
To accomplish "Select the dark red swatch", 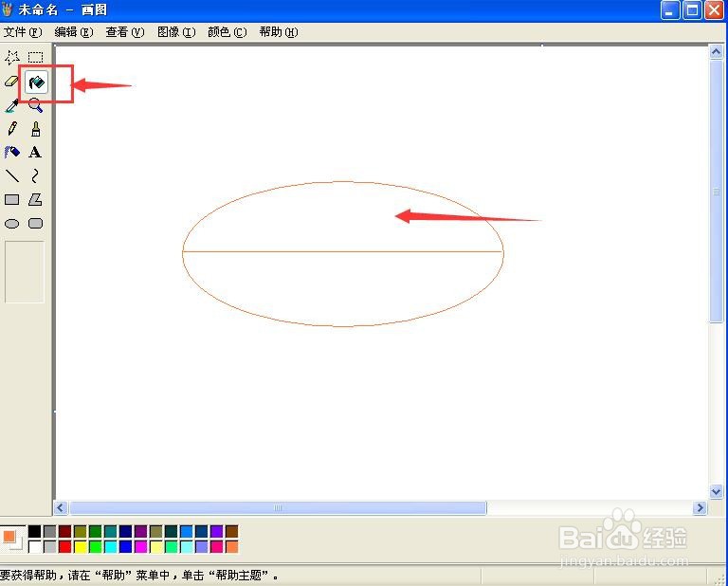I will click(x=65, y=531).
